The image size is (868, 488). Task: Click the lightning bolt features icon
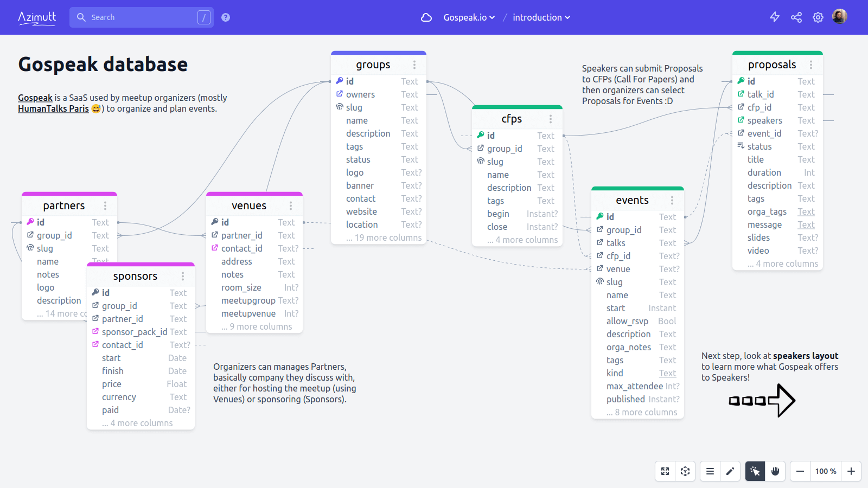click(775, 17)
